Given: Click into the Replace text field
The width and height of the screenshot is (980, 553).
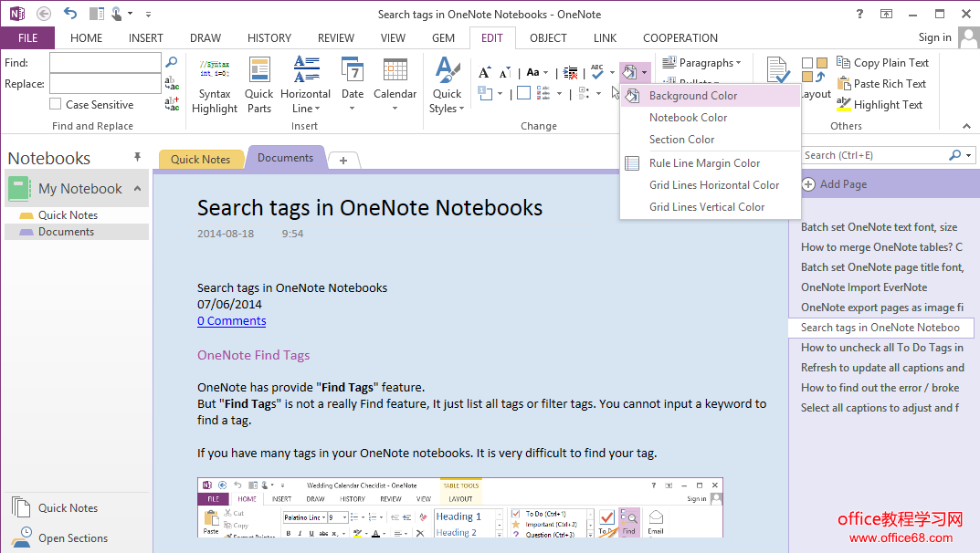Looking at the screenshot, I should 105,84.
